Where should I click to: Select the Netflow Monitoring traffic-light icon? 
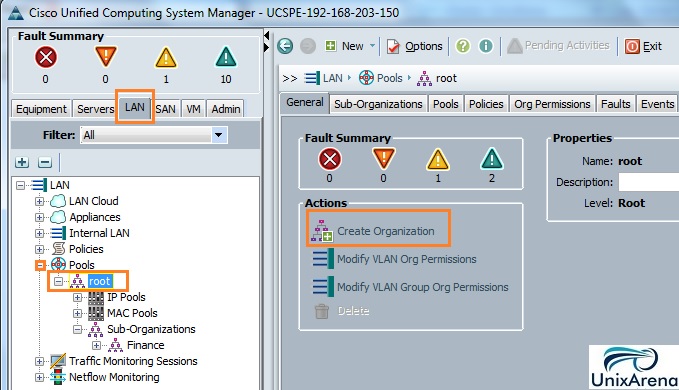(x=58, y=377)
